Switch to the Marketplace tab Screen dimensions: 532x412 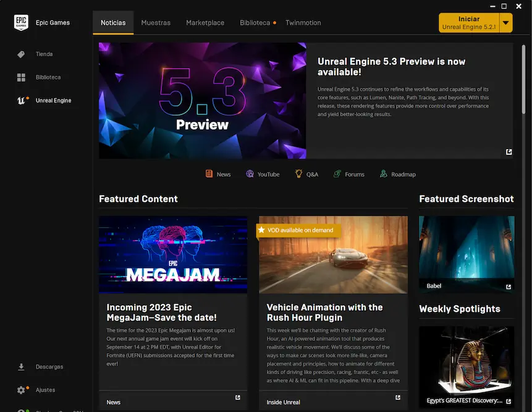tap(205, 23)
